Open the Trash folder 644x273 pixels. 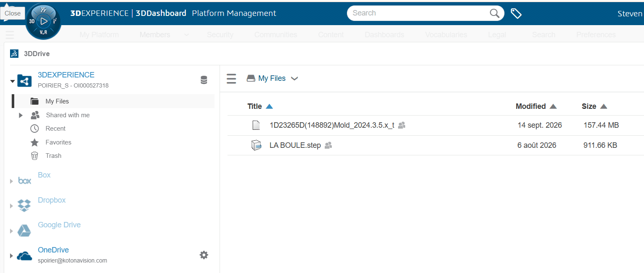pyautogui.click(x=53, y=156)
